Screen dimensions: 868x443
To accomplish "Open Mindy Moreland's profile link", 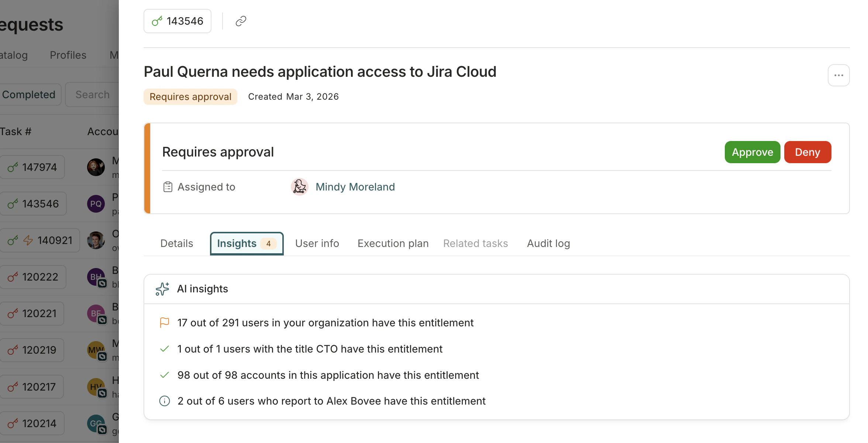I will (x=355, y=187).
